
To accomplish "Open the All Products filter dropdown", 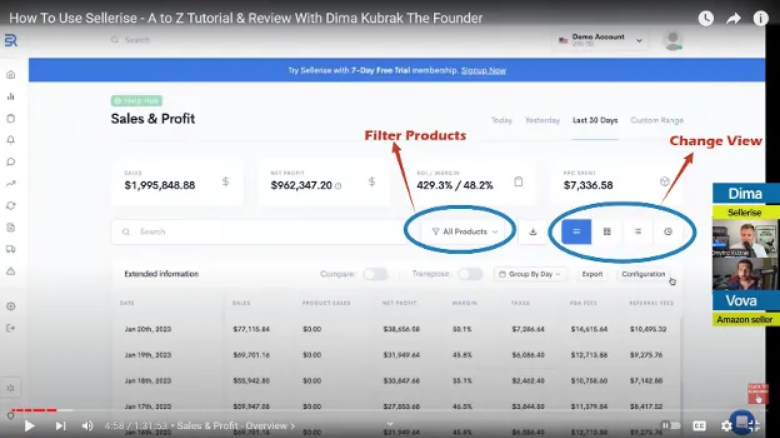I will click(x=464, y=231).
